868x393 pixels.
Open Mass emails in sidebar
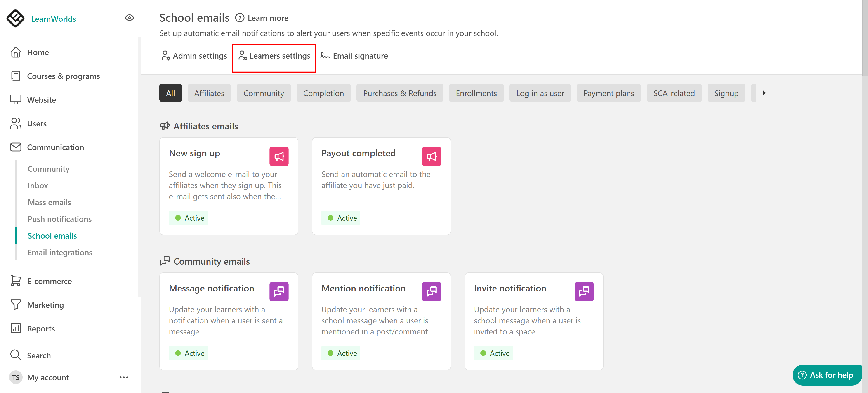coord(49,202)
